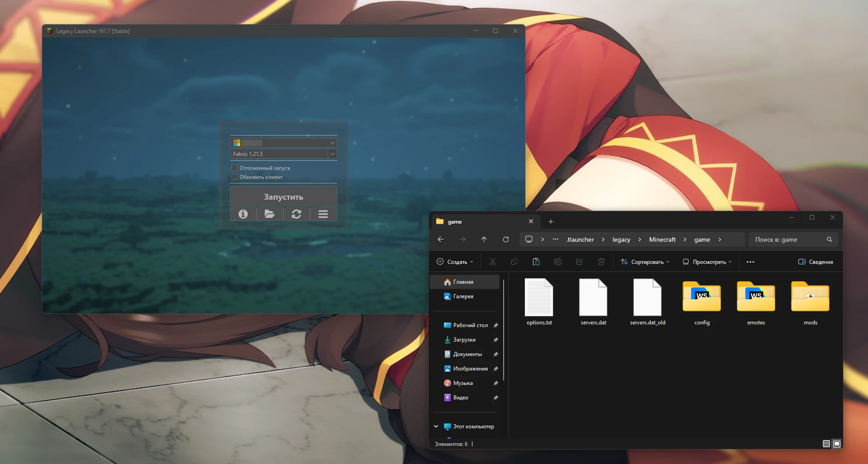
Task: Open game folder button in Legacy Launcher
Action: pos(270,214)
